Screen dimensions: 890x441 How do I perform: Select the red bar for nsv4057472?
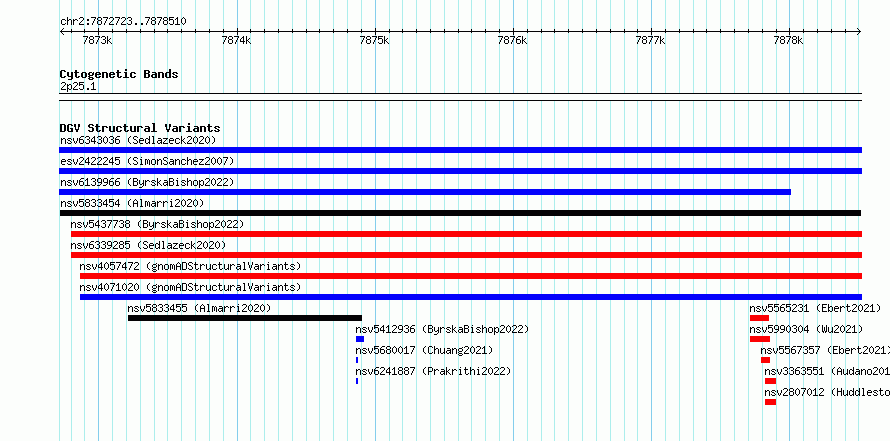click(471, 276)
